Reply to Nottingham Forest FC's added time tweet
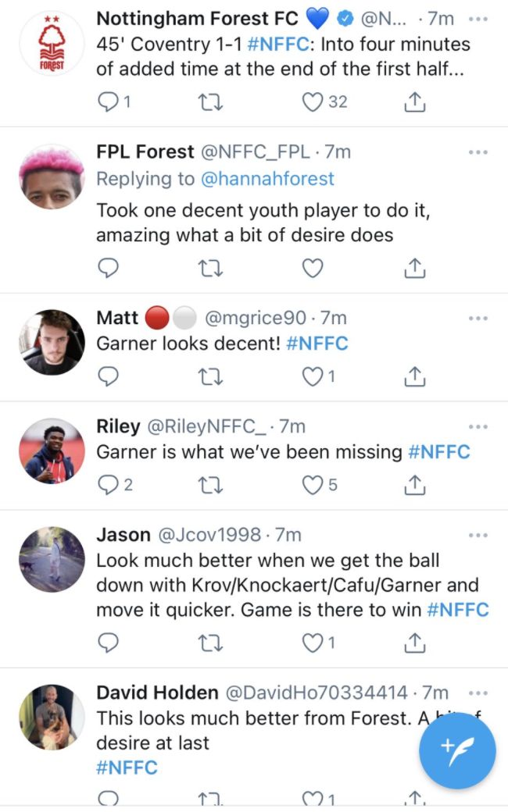The width and height of the screenshot is (508, 812). (109, 102)
